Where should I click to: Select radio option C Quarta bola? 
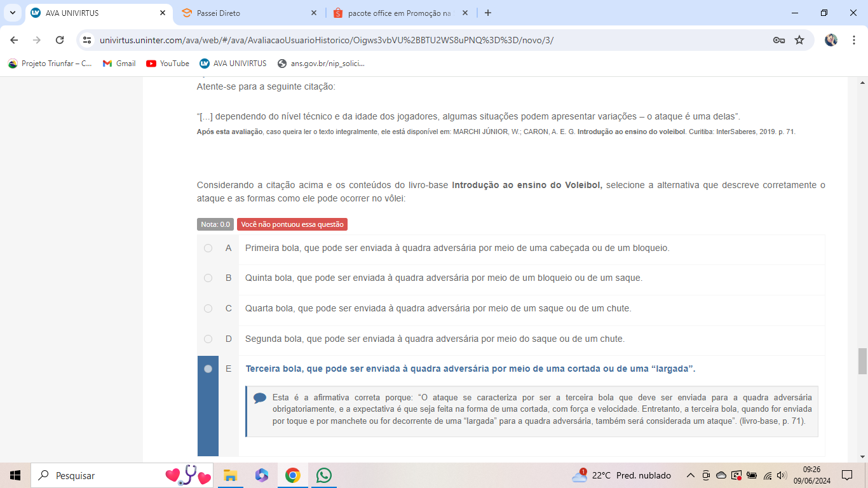coord(208,309)
